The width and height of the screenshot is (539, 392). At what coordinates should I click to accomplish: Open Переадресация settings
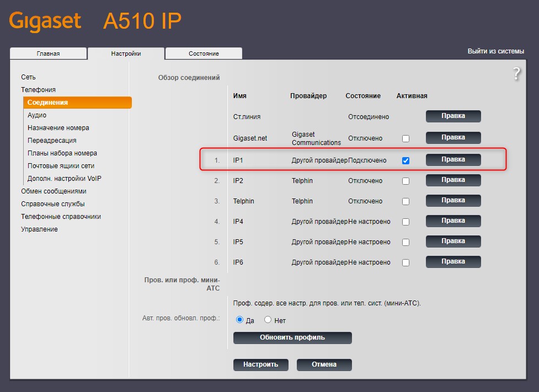pos(52,141)
